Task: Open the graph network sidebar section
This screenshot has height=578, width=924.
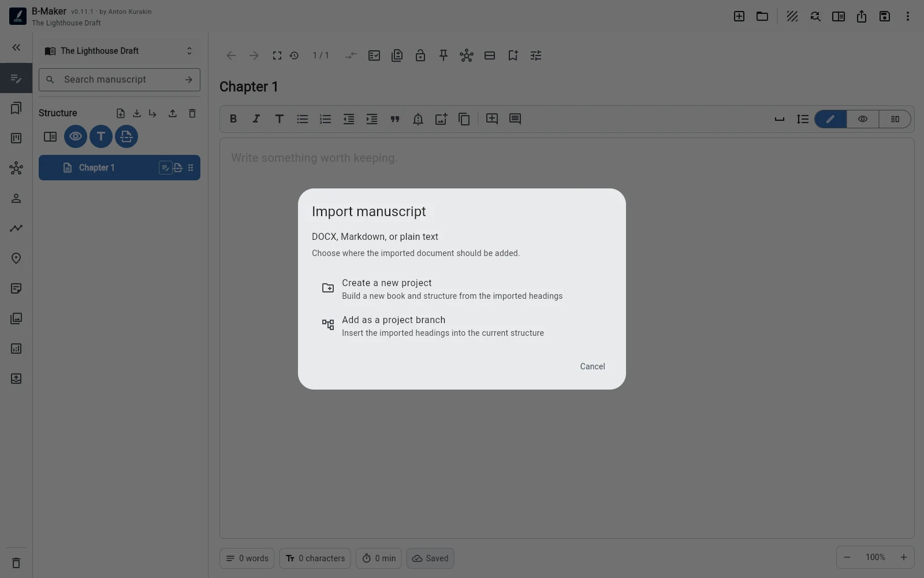Action: point(16,168)
